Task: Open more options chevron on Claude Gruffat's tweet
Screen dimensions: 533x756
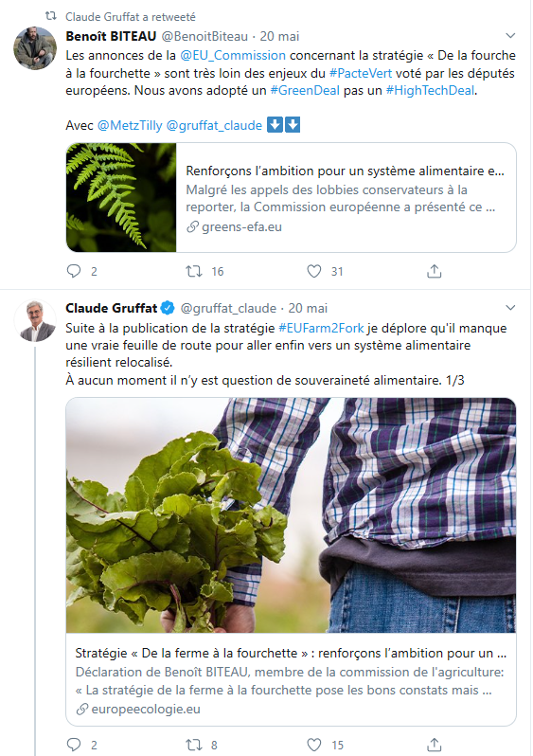Action: click(x=510, y=308)
